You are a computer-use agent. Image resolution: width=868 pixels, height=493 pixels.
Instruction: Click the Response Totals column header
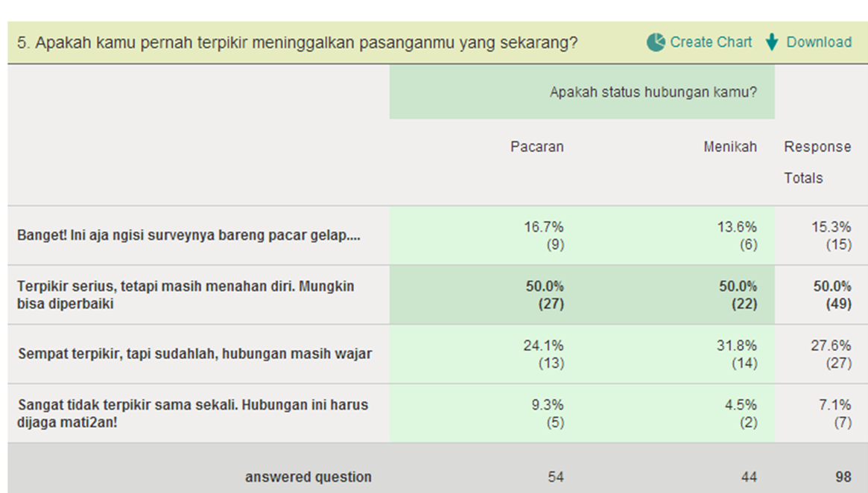click(817, 162)
